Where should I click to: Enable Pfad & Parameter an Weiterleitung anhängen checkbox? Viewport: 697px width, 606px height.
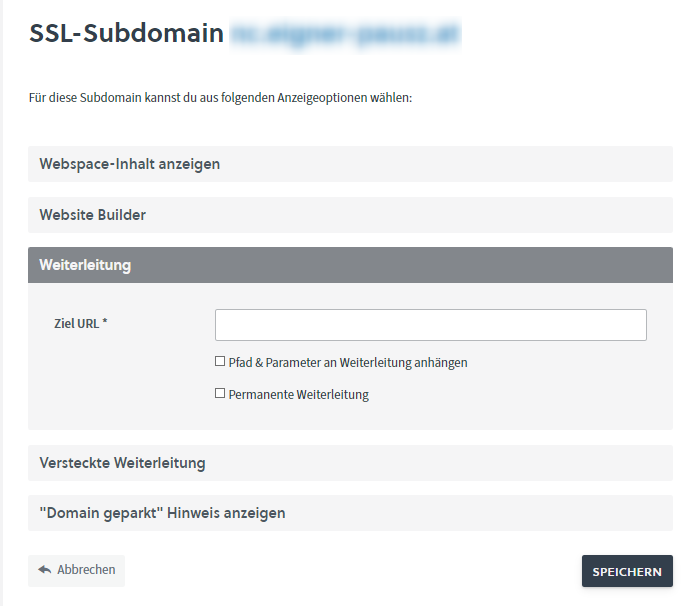tap(220, 362)
